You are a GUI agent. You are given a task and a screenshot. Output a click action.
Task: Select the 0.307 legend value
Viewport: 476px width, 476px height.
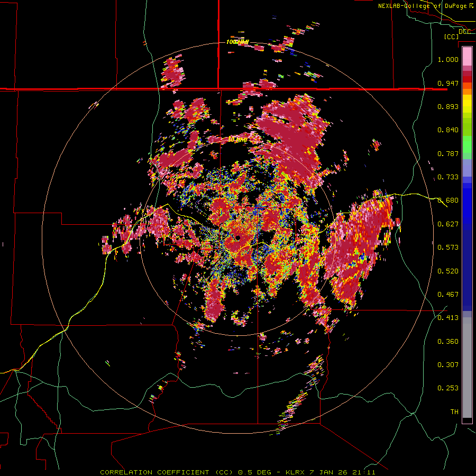(x=448, y=365)
